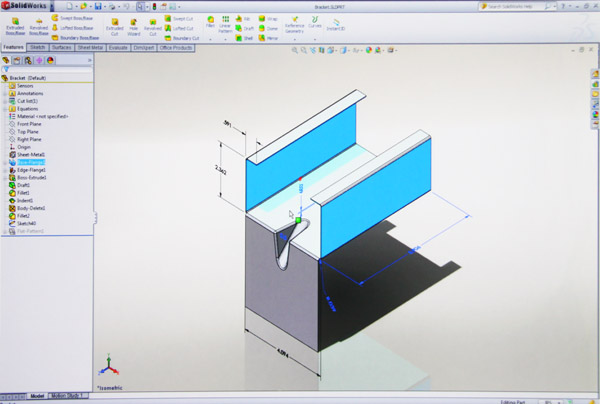Activate the Mirror tool
The width and height of the screenshot is (600, 404).
268,38
